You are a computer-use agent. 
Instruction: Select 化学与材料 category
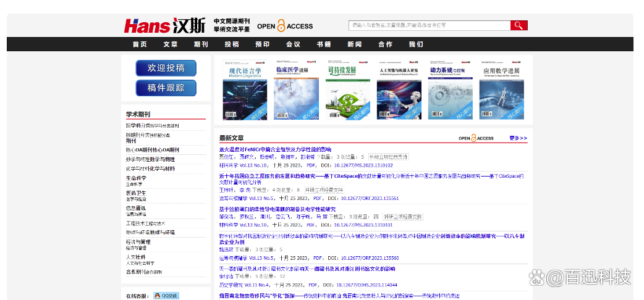point(150,169)
